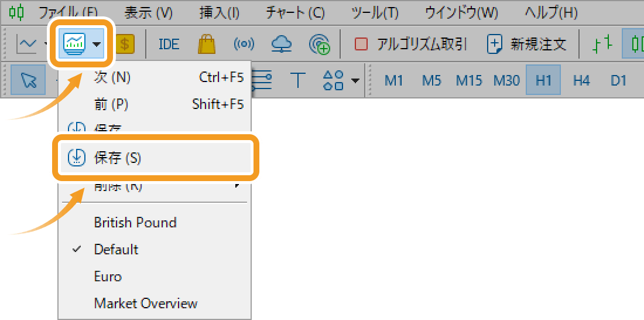Screen dimensions: 644x320
Task: Click the shapes objects tool icon
Action: (x=333, y=80)
